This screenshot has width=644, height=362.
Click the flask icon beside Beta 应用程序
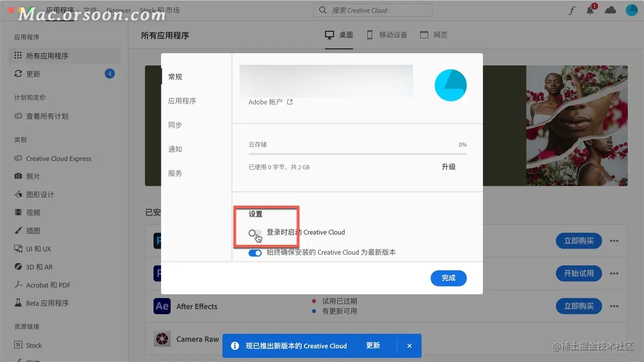[x=18, y=303]
